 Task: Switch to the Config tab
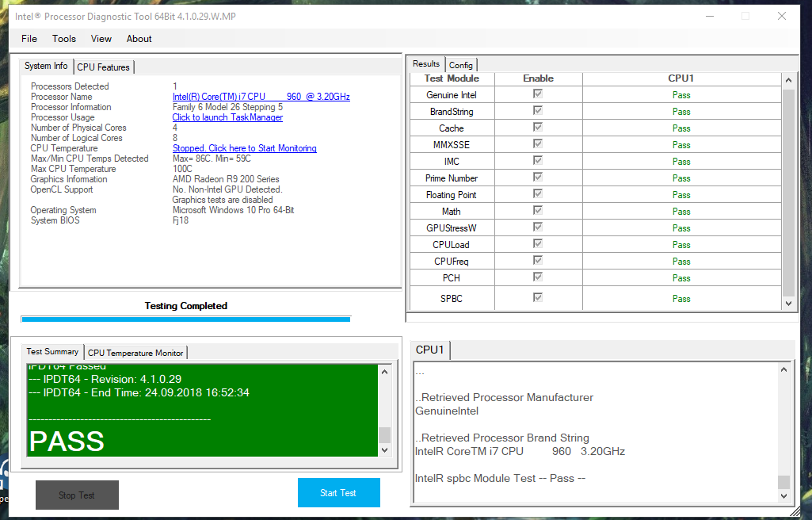pyautogui.click(x=461, y=65)
